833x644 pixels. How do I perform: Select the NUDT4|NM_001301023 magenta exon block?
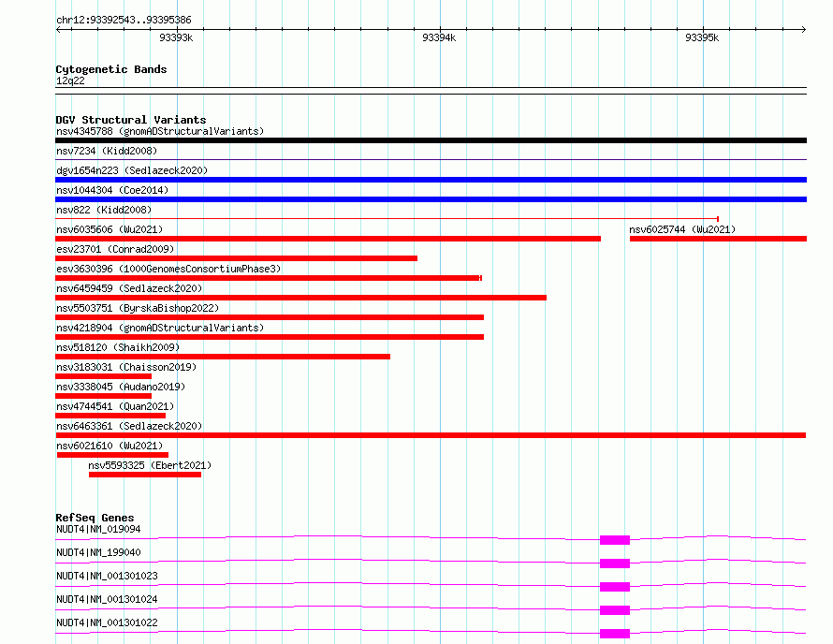(615, 587)
